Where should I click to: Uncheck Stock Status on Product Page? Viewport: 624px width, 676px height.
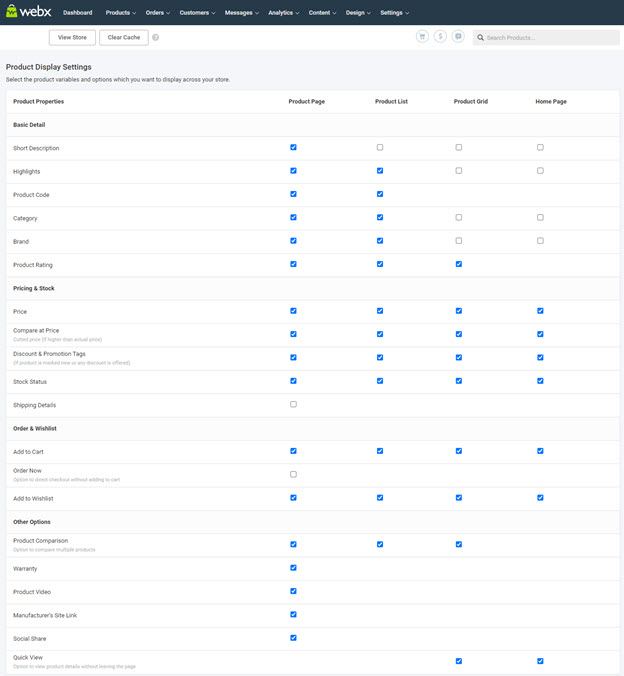click(x=293, y=381)
